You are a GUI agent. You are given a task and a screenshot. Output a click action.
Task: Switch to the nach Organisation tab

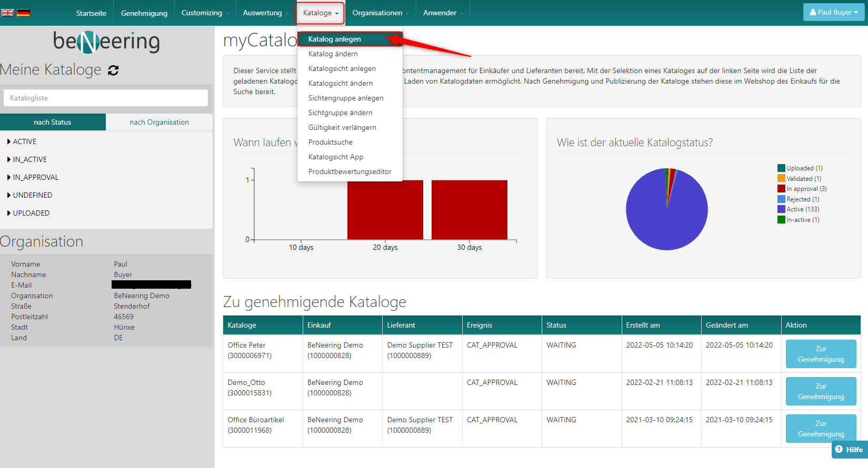point(159,122)
